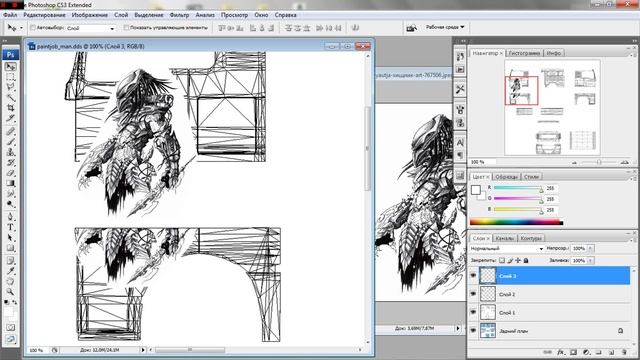640x360 pixels.
Task: Click the color spectrum ramp
Action: click(x=516, y=222)
